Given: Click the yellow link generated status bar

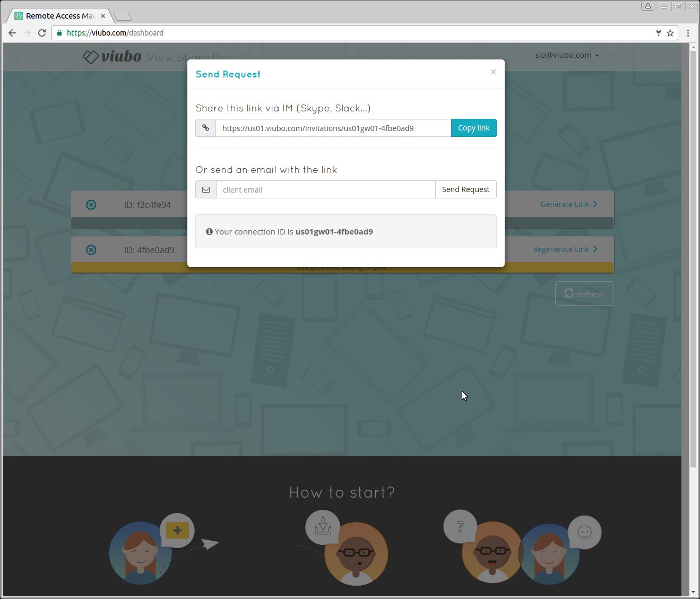Looking at the screenshot, I should pyautogui.click(x=342, y=268).
